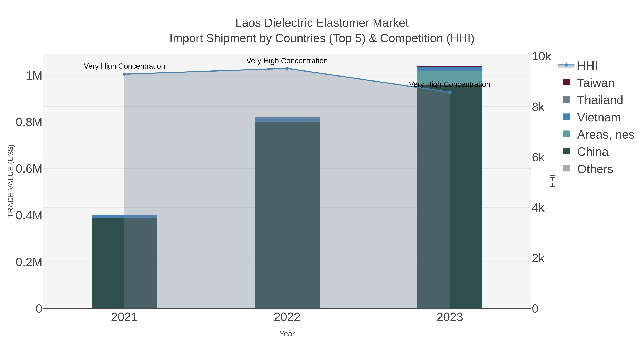Click the 4k HHI axis tick
The width and height of the screenshot is (644, 362).
538,208
